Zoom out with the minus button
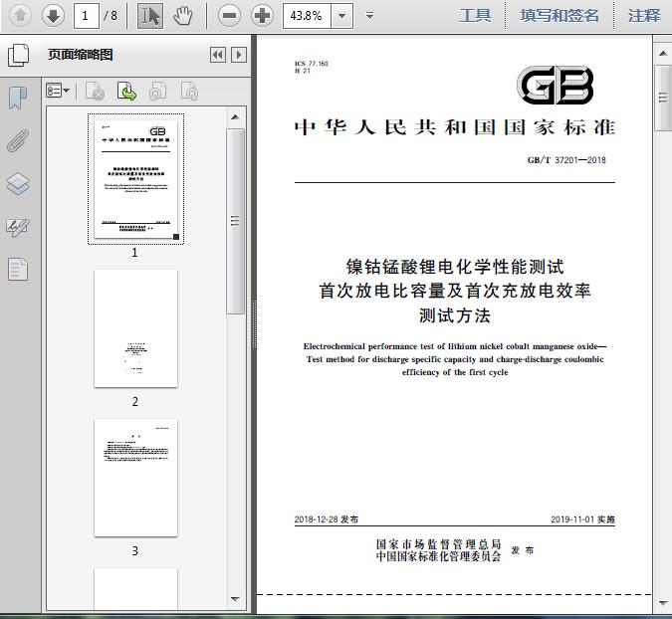This screenshot has height=619, width=672. click(229, 16)
